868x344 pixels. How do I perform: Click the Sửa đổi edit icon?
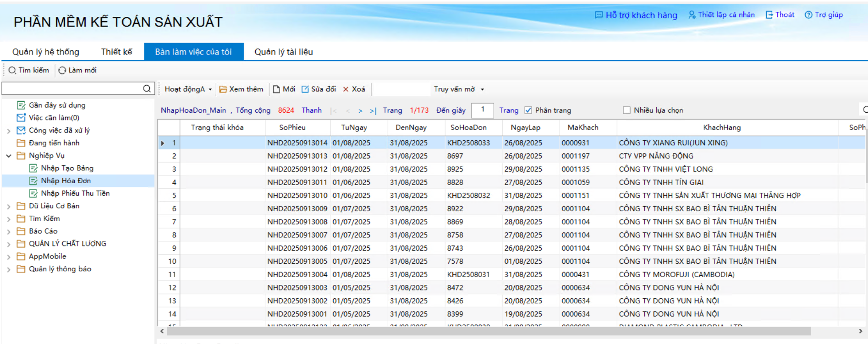coord(305,89)
